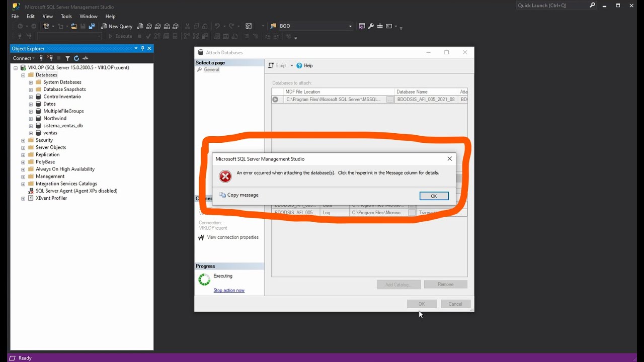
Task: Click the Open File toolbar icon
Action: [x=74, y=26]
